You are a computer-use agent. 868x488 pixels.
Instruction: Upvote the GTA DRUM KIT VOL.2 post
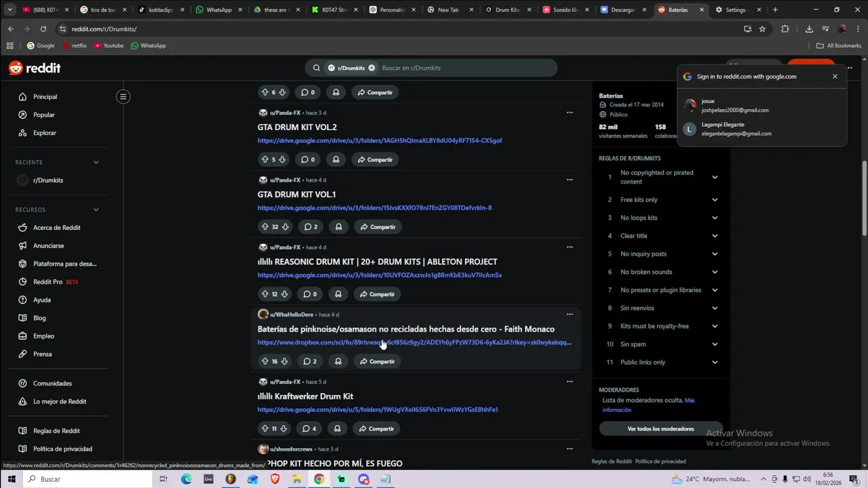264,159
